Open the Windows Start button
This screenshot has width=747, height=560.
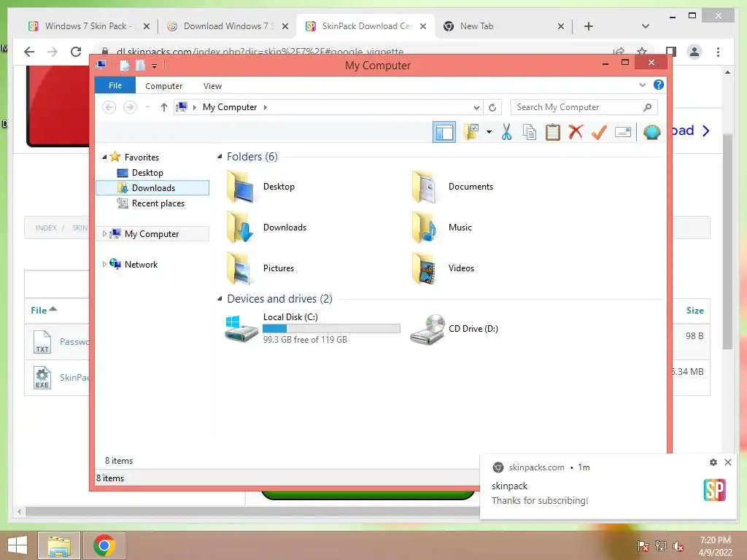(x=18, y=545)
